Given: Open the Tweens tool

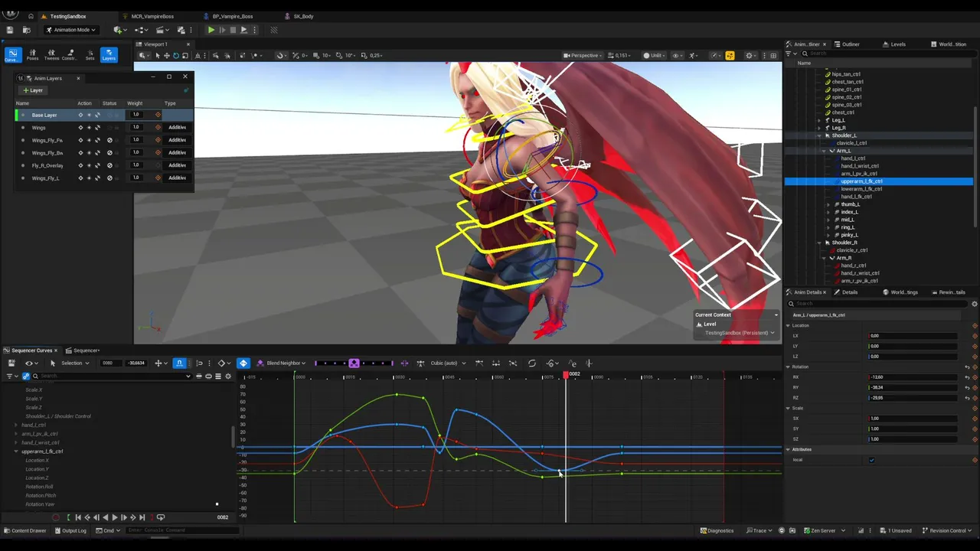Looking at the screenshot, I should [51, 55].
